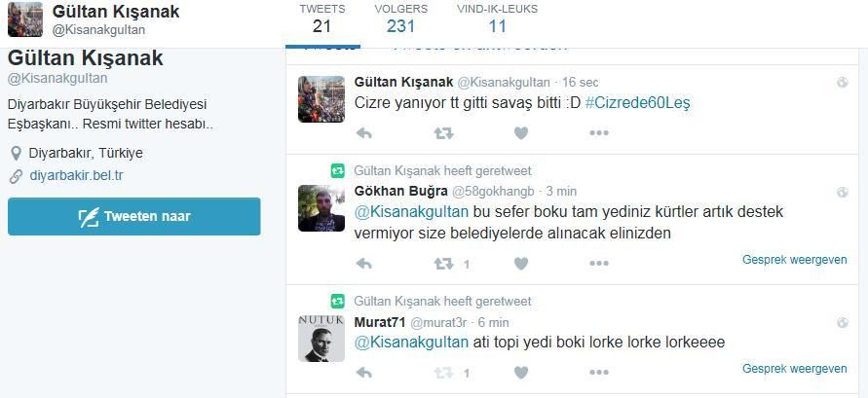Screen dimensions: 868x398
Task: Click the Tweeten naar button
Action: tap(134, 216)
